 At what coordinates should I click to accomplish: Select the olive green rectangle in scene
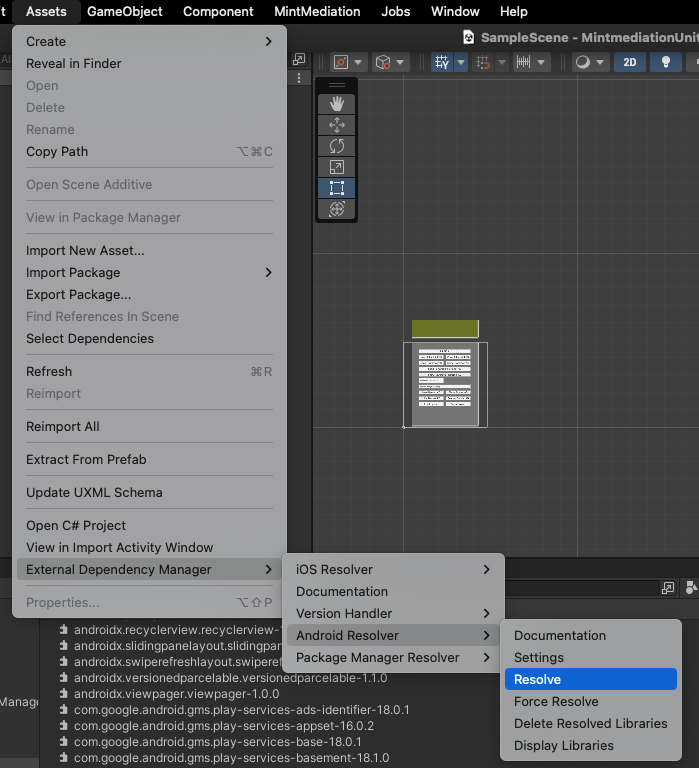(445, 329)
